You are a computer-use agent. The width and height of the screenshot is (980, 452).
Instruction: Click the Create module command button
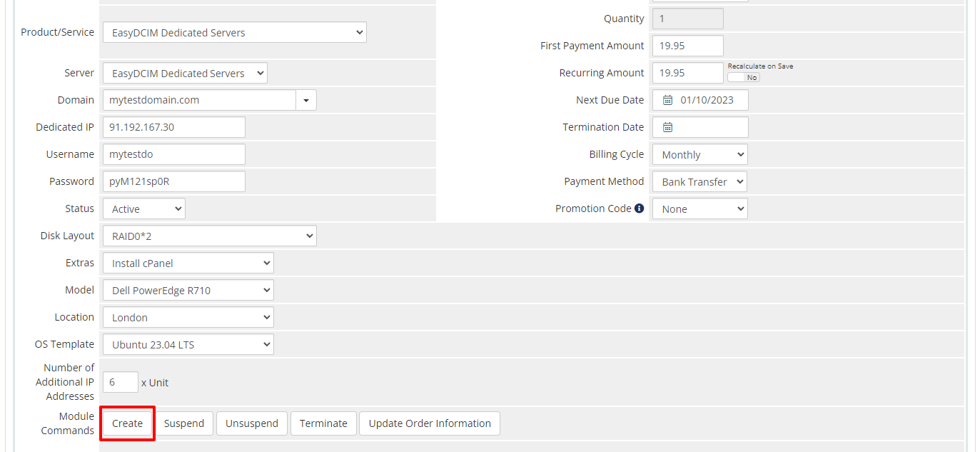click(x=128, y=423)
